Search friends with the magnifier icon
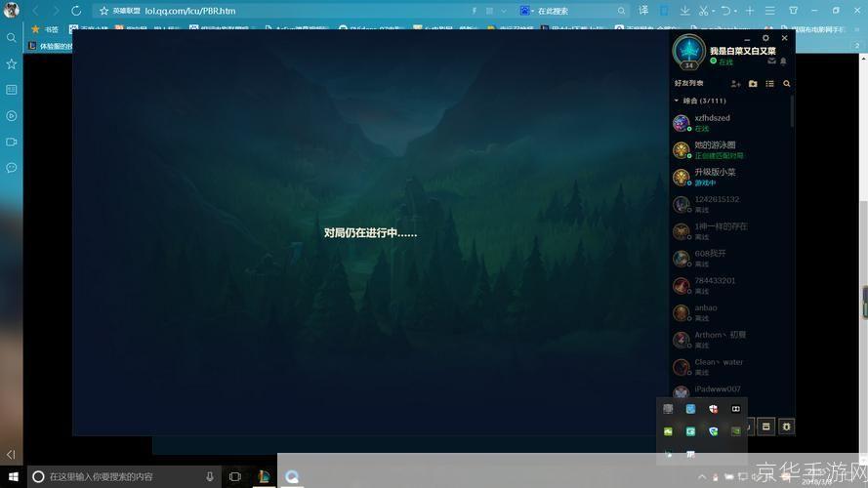 pos(787,84)
